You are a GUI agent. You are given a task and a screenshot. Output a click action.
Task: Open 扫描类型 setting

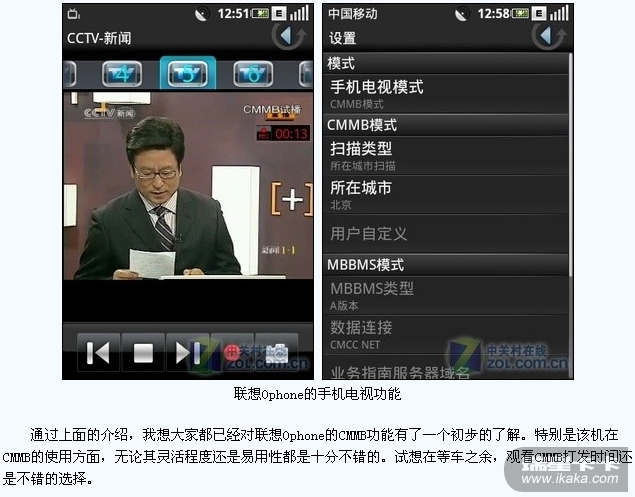pos(446,156)
